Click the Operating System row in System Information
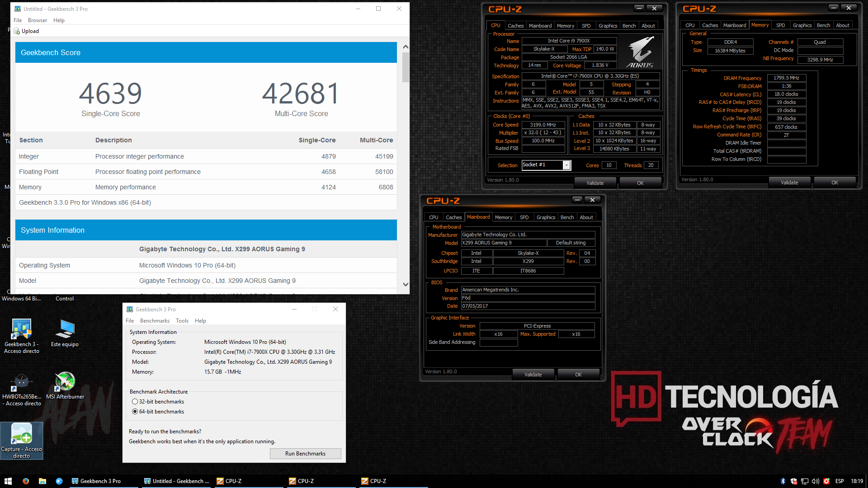 206,265
